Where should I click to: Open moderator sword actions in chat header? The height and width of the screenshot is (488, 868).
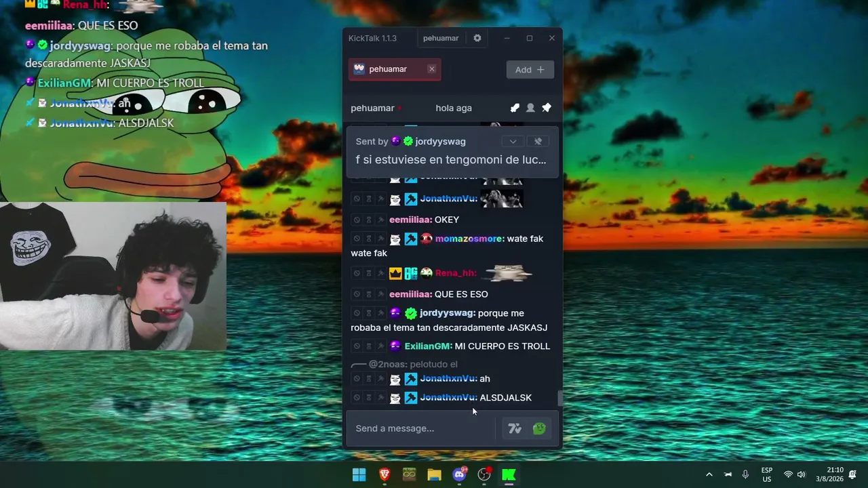515,108
